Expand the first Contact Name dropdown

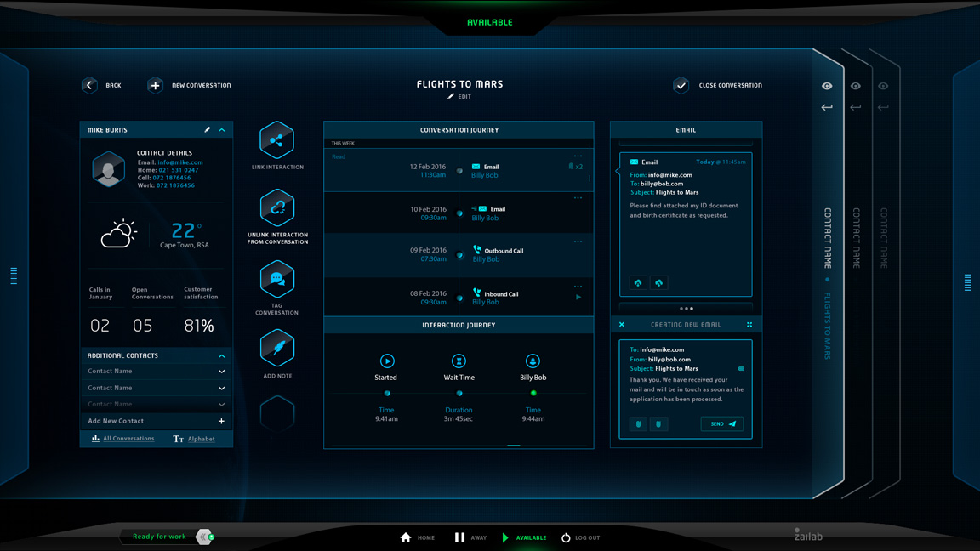pyautogui.click(x=219, y=372)
